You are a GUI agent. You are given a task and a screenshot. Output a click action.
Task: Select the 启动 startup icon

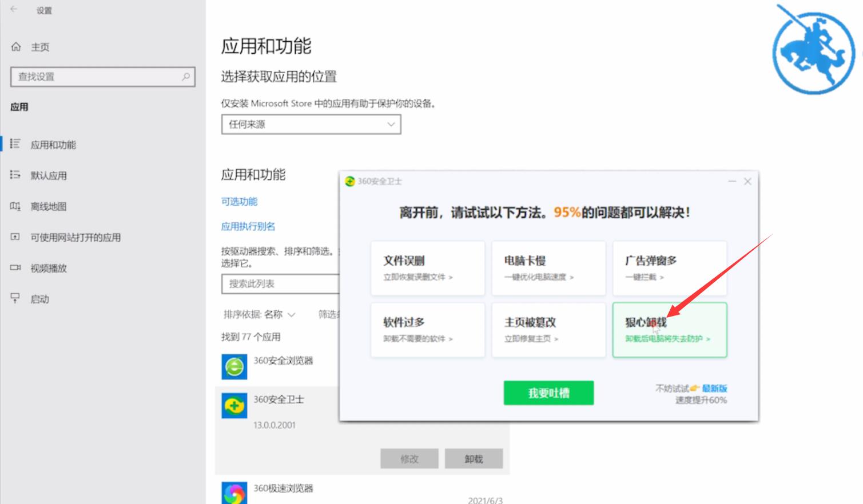pos(15,298)
